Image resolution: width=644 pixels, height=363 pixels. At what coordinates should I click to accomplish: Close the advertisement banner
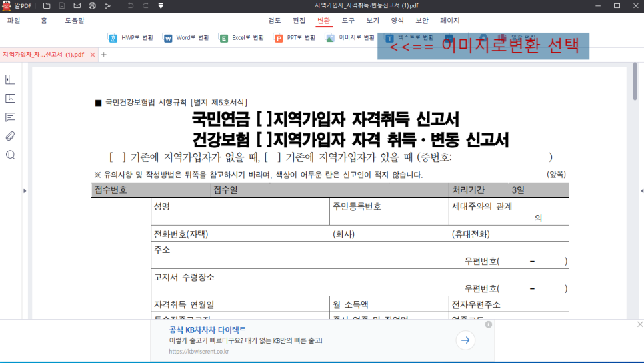(x=640, y=324)
